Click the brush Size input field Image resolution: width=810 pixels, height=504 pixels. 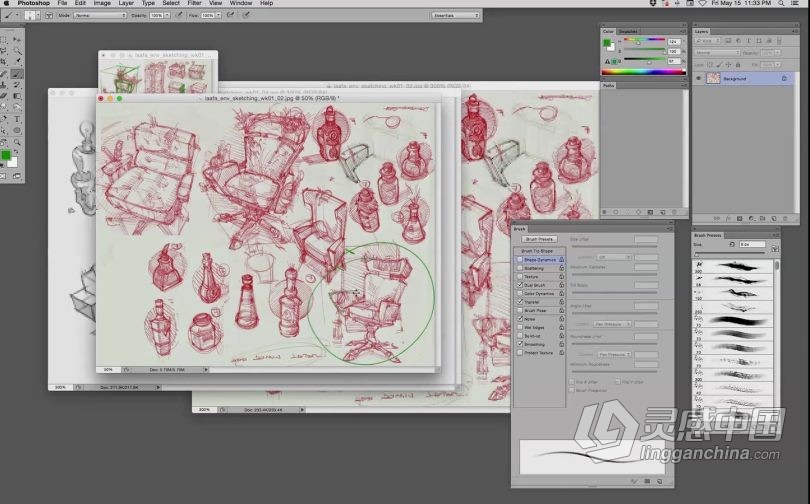[x=752, y=244]
